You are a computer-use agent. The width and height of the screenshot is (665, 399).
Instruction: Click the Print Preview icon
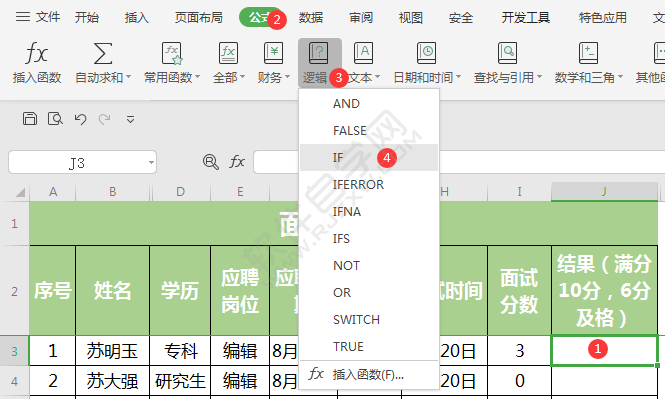[x=55, y=119]
